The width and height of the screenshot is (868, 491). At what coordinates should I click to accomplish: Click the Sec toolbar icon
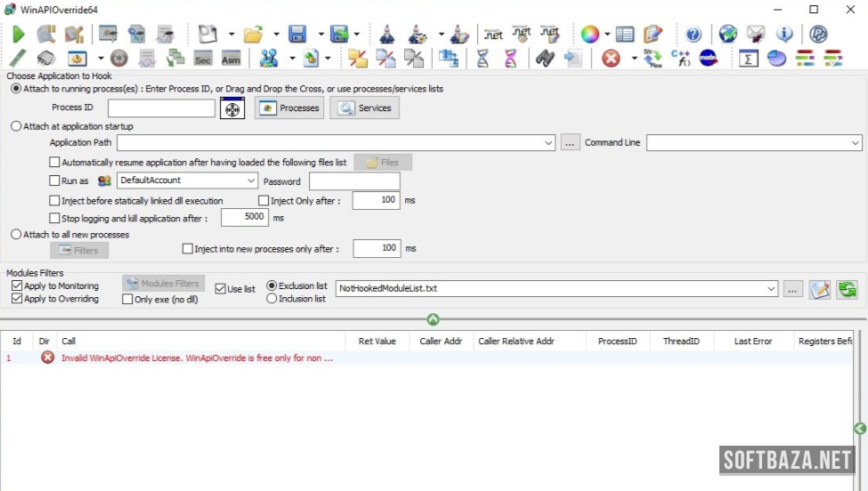click(203, 59)
